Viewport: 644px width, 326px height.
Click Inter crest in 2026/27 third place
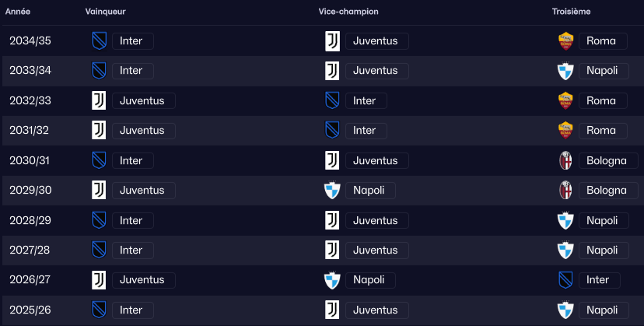click(x=565, y=280)
